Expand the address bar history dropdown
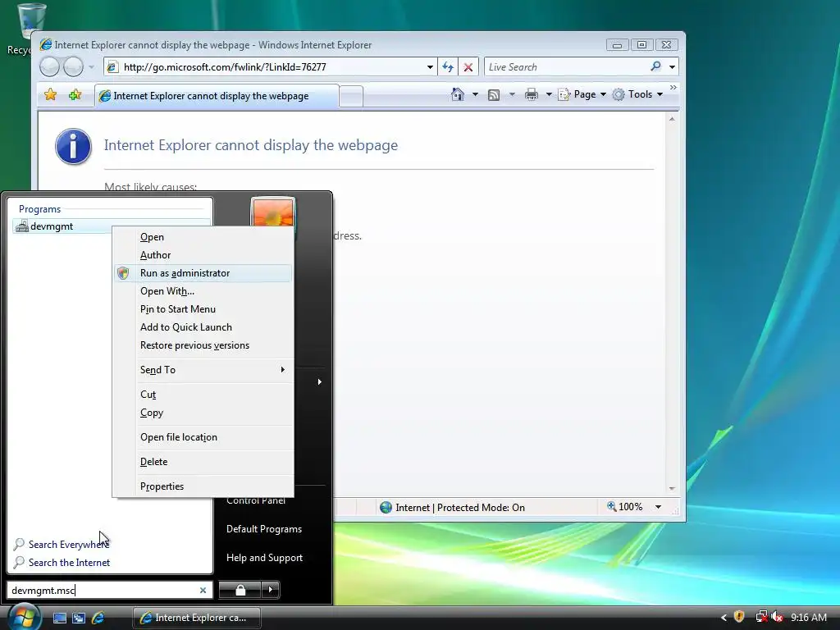This screenshot has height=630, width=840. click(x=430, y=67)
